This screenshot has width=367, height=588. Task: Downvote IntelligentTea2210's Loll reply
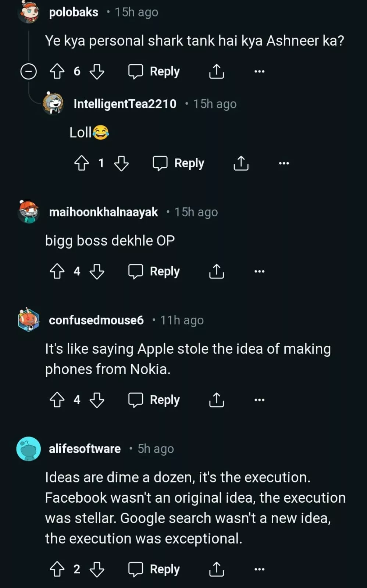point(121,163)
